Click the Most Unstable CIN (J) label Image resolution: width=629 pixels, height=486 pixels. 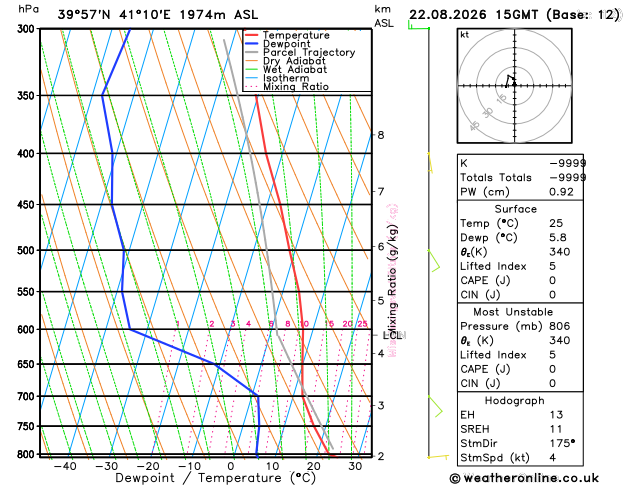pyautogui.click(x=480, y=384)
